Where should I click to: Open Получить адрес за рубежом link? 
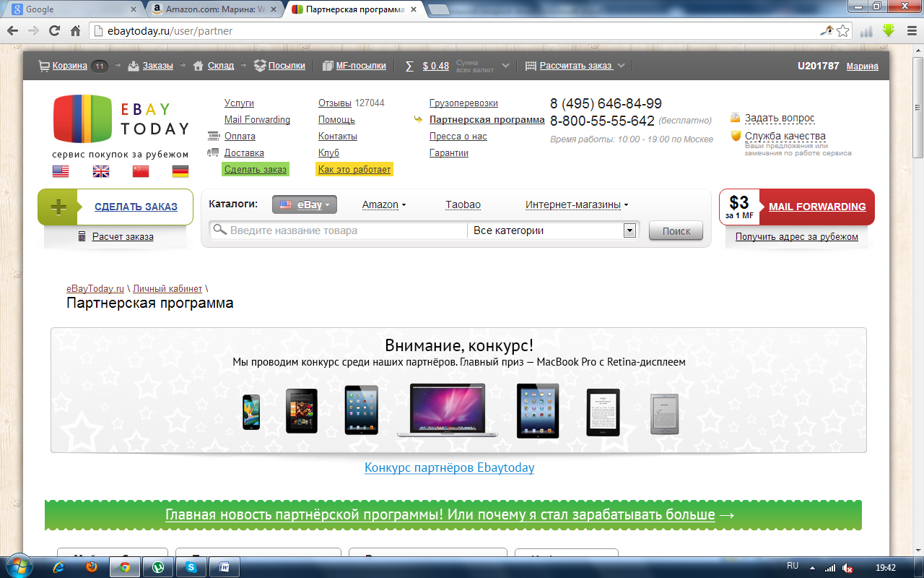pyautogui.click(x=797, y=237)
